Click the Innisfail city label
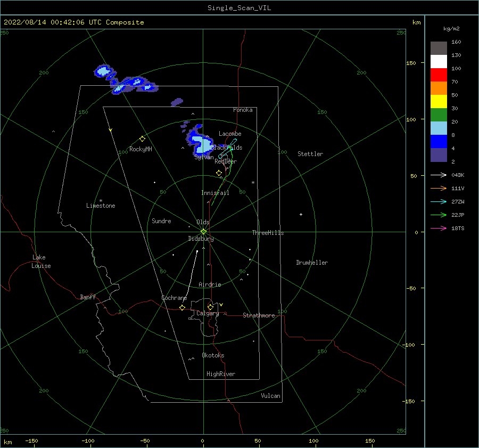The width and height of the screenshot is (479, 448). 215,193
